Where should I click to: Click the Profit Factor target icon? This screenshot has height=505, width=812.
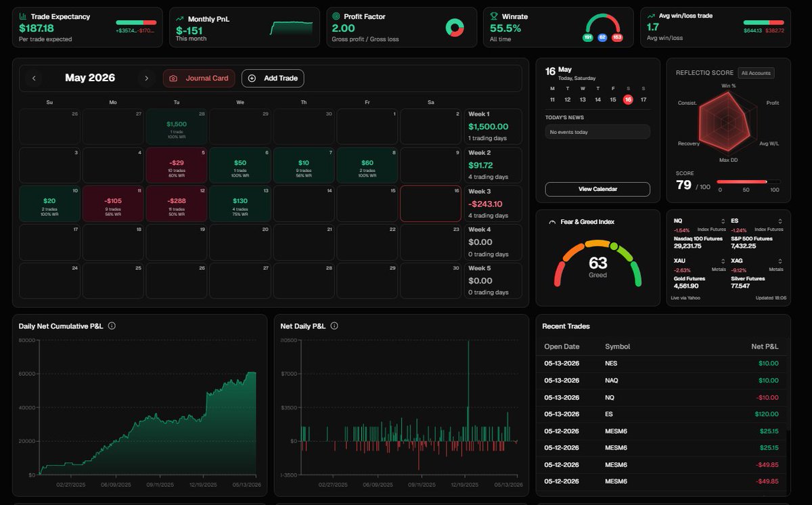pos(336,16)
